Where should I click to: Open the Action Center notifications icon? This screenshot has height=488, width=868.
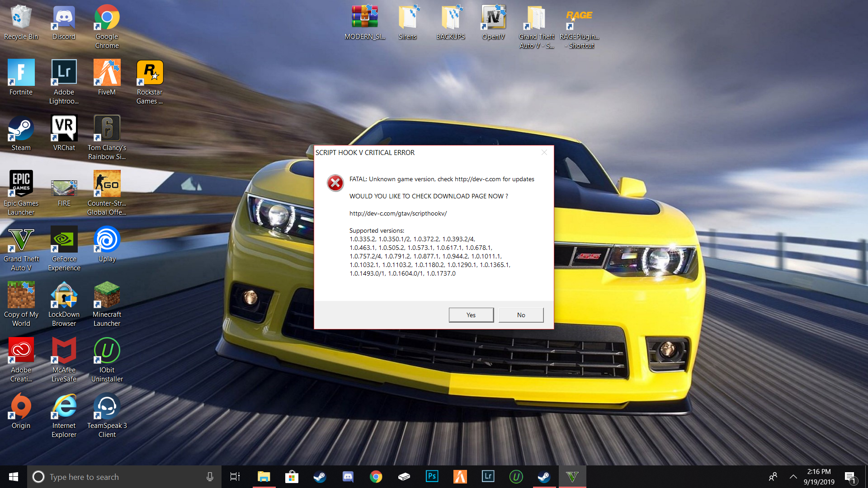tap(850, 477)
